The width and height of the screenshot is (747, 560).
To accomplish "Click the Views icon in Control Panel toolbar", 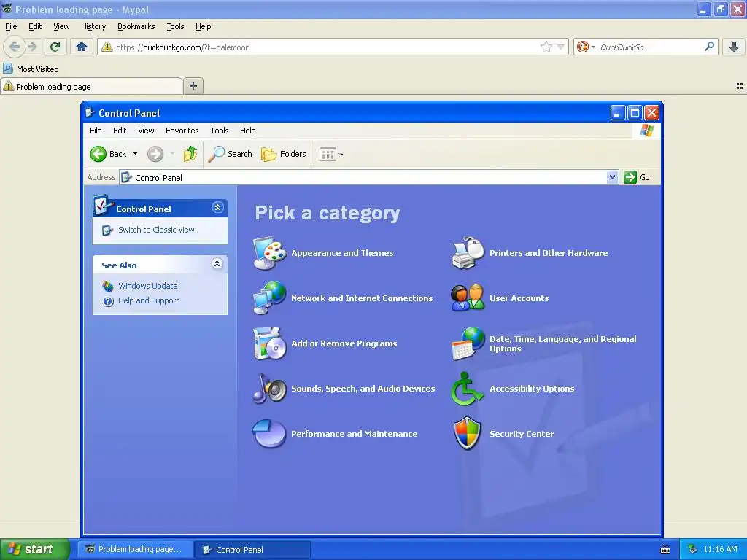I will click(328, 155).
